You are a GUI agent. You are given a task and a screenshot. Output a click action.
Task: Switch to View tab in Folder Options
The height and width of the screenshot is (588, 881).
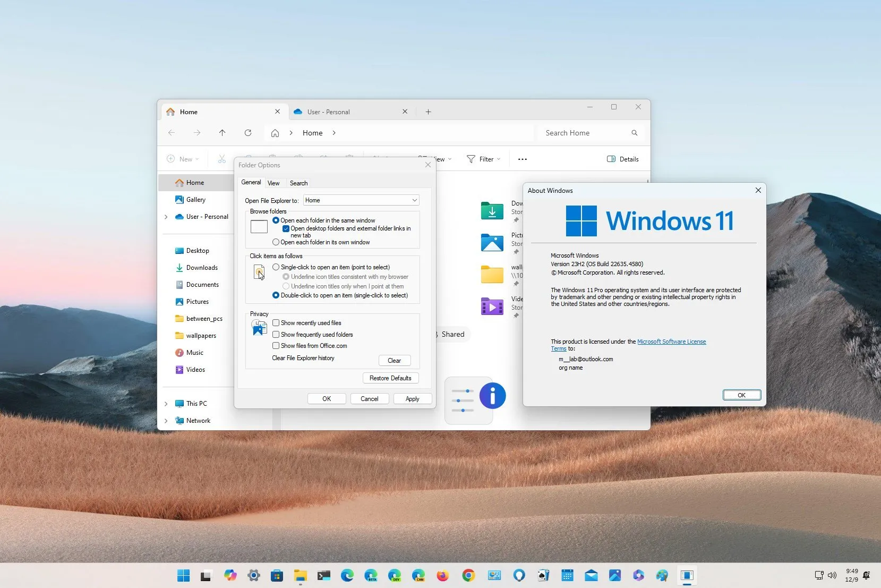click(x=273, y=183)
